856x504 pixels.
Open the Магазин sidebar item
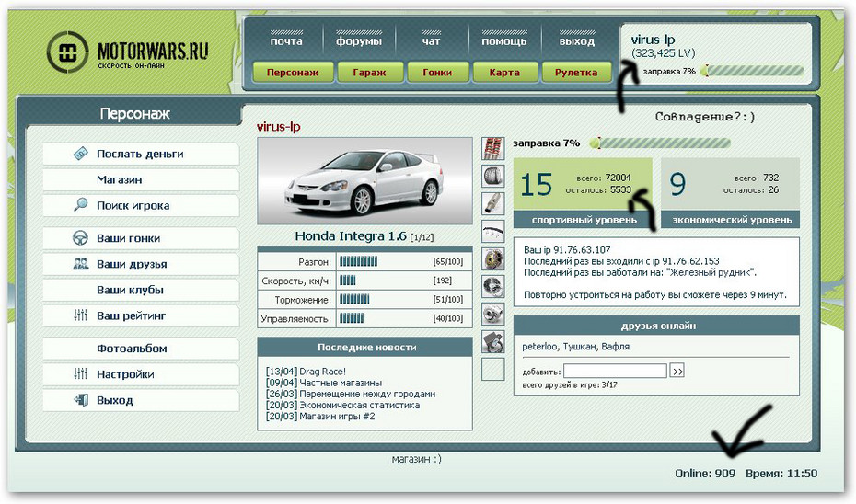(x=141, y=179)
